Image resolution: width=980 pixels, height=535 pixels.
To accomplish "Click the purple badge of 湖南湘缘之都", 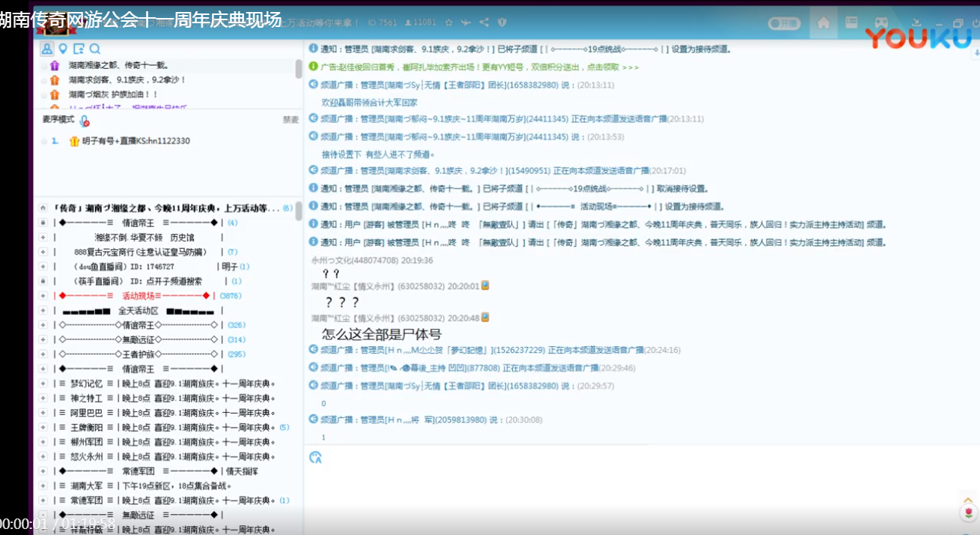I will coord(54,66).
